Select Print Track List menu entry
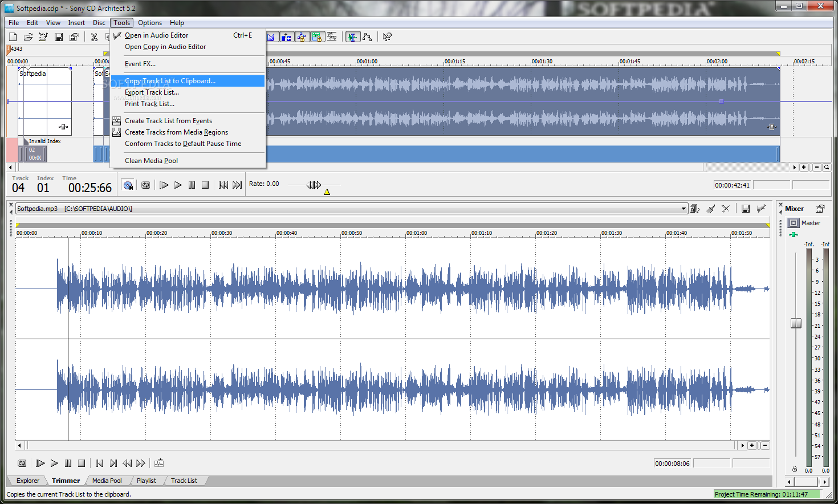Viewport: 838px width, 504px height. pyautogui.click(x=188, y=104)
